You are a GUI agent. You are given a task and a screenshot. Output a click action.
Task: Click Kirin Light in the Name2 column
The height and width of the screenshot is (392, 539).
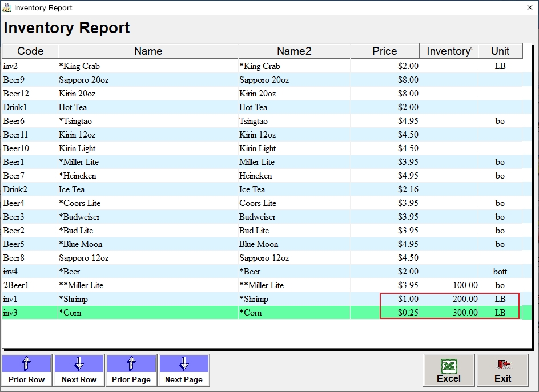pyautogui.click(x=294, y=148)
